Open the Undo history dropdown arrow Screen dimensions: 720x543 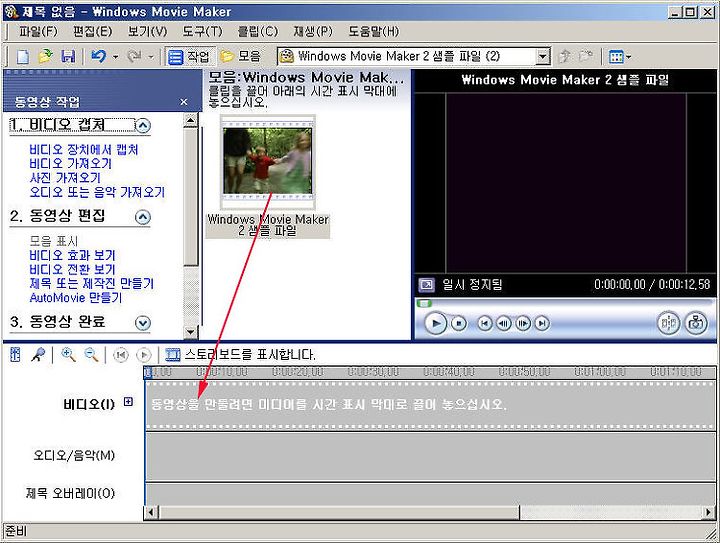coord(116,57)
